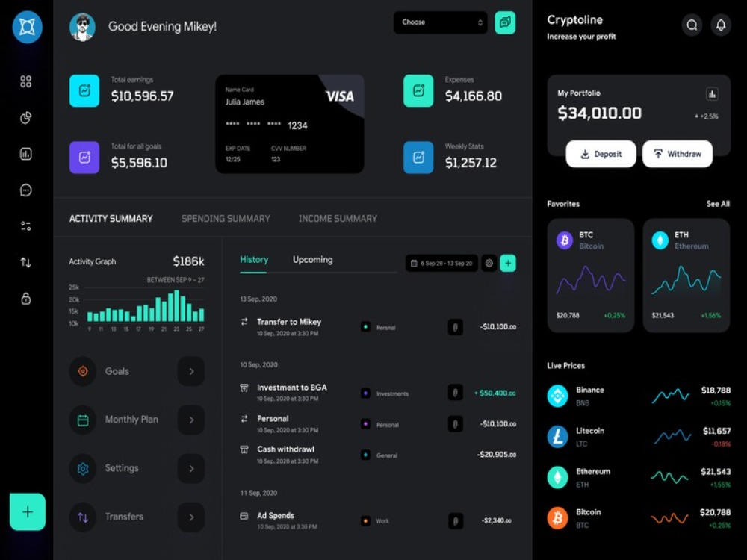Open date range 6 Sep - 13 Sep picker

click(441, 263)
